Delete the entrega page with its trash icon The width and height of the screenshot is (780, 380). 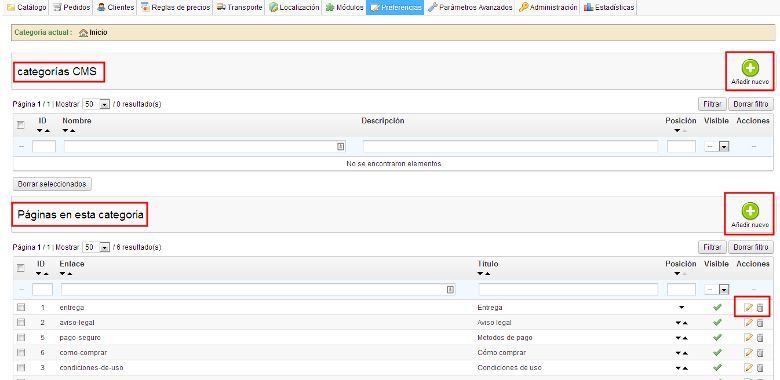pyautogui.click(x=760, y=307)
